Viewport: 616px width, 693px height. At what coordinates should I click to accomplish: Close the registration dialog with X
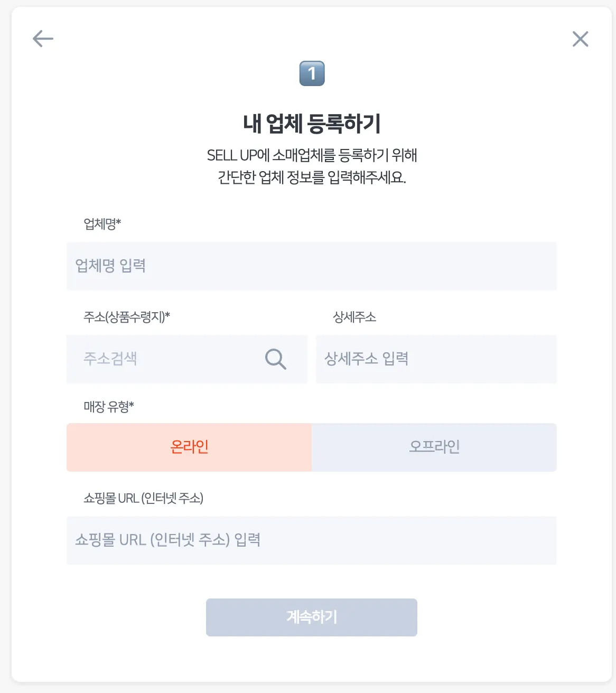pyautogui.click(x=580, y=39)
